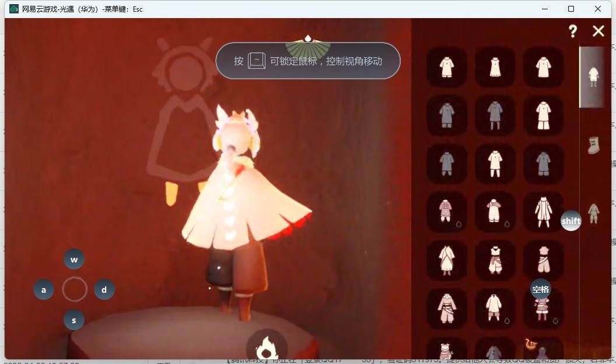Viewport: 616px width, 364px height.
Task: Pick white tunic with narrow leggings, third row
Action: (495, 164)
